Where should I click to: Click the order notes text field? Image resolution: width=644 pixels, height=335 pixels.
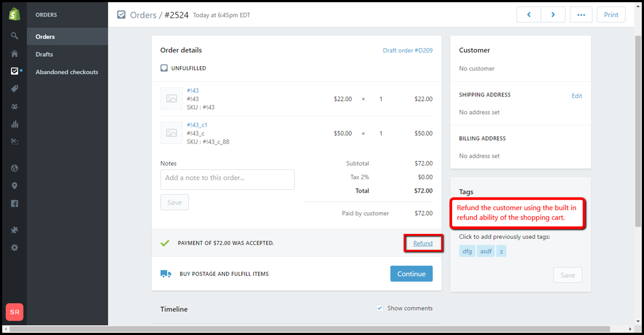(x=227, y=179)
